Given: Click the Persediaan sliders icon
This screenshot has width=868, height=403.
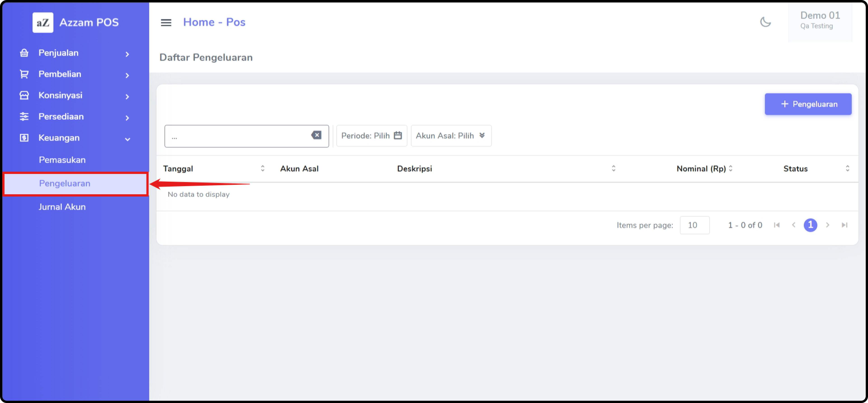Looking at the screenshot, I should pos(24,117).
